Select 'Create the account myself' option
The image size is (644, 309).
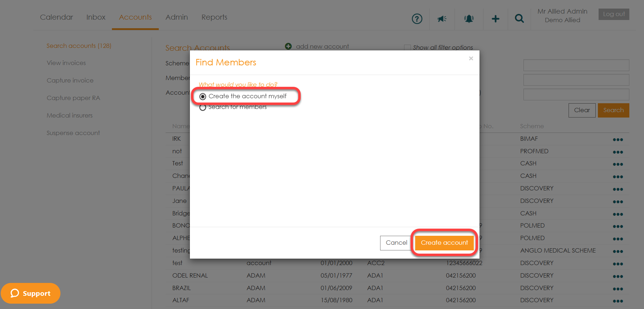point(203,96)
